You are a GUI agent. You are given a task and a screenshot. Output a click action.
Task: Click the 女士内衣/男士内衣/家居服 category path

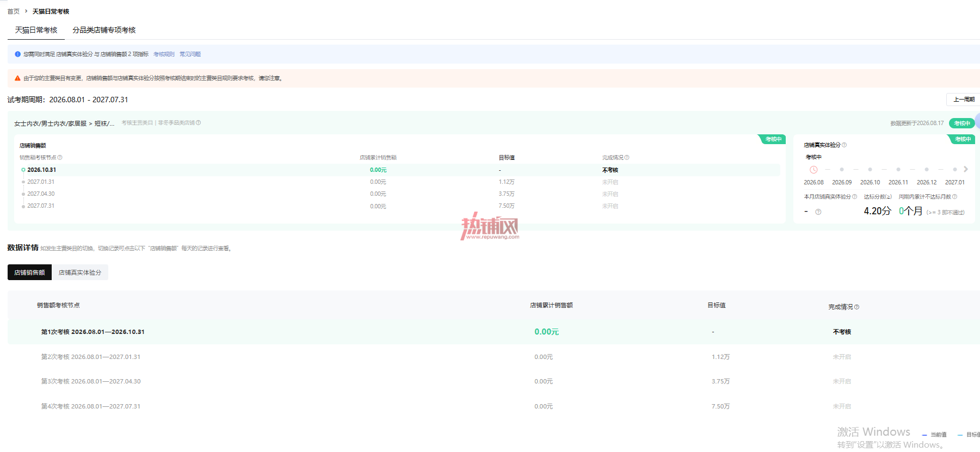click(x=64, y=123)
